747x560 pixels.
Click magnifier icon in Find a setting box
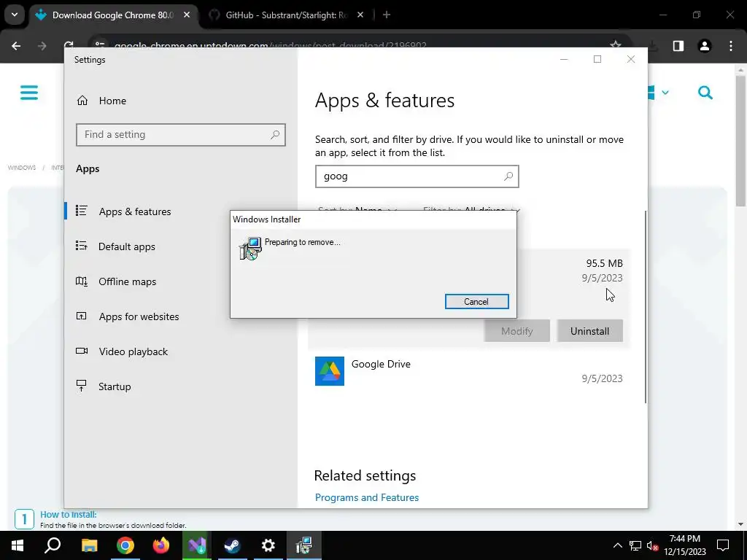pyautogui.click(x=275, y=135)
